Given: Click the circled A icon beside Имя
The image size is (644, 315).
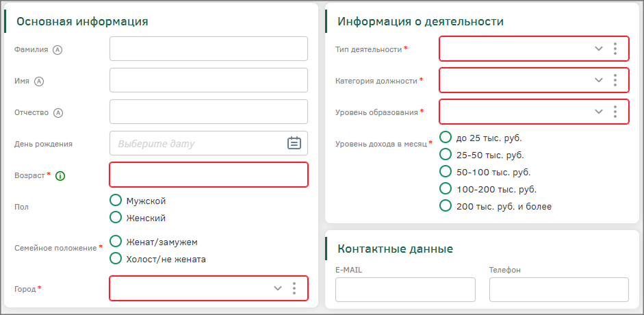Looking at the screenshot, I should point(39,81).
